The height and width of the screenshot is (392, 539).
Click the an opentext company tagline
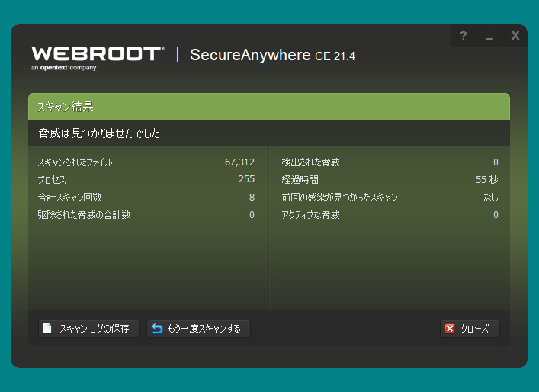tap(63, 68)
